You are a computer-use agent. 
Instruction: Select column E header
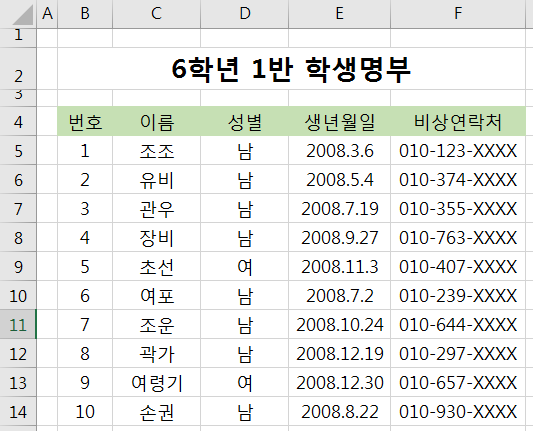[x=340, y=14]
